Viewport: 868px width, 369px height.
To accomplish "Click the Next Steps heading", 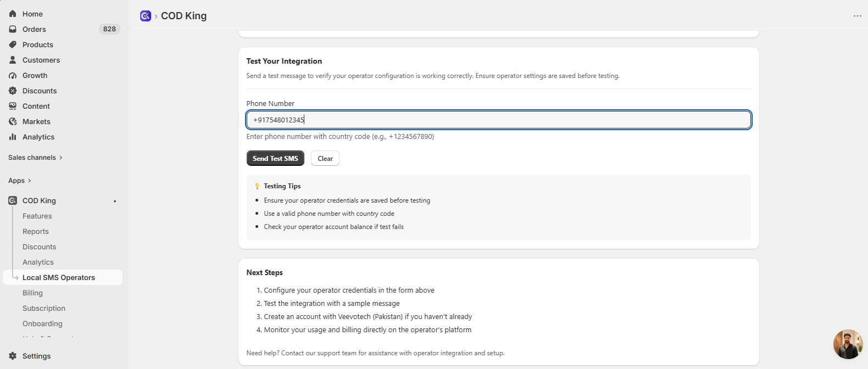I will tap(265, 272).
